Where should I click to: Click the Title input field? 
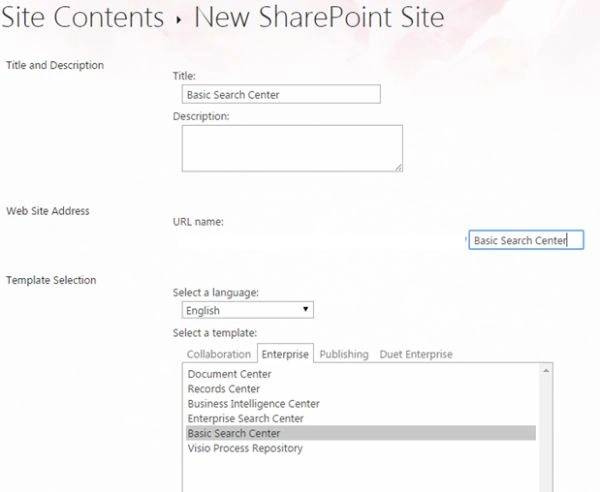[x=281, y=94]
